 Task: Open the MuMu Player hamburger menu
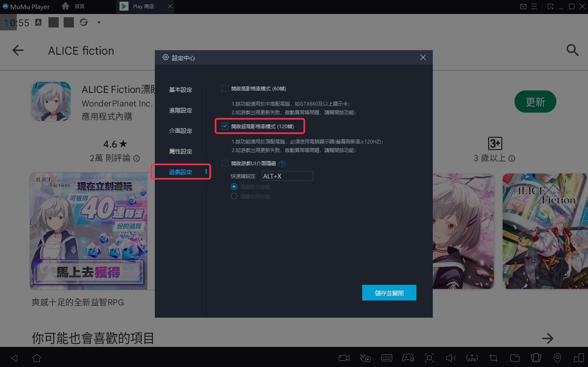click(534, 7)
